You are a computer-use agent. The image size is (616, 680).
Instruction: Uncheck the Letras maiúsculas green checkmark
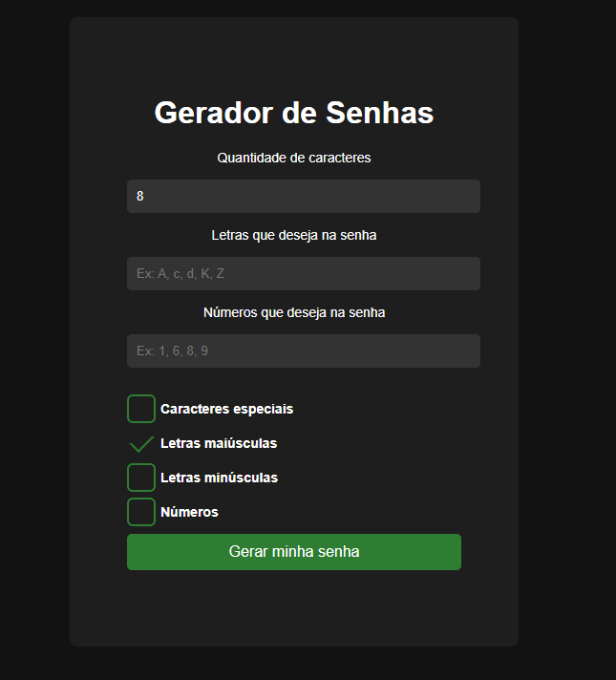[x=141, y=443]
